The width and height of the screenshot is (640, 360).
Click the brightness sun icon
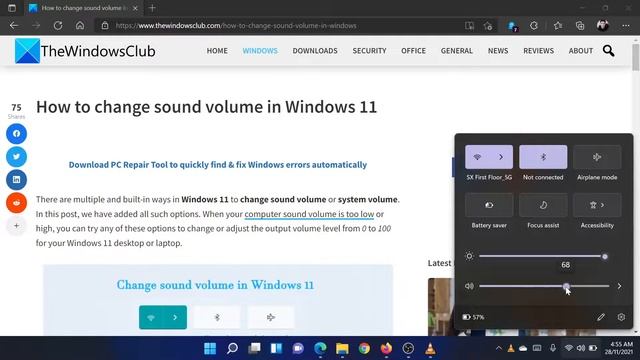tap(469, 256)
